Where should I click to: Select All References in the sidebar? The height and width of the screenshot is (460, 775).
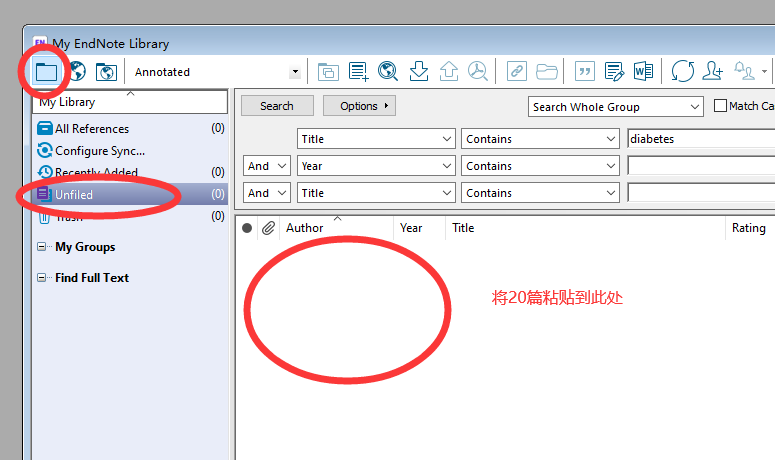(x=91, y=128)
